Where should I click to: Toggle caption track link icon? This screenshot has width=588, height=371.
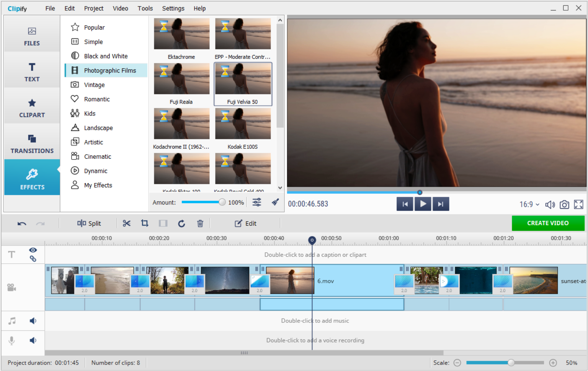(x=33, y=259)
